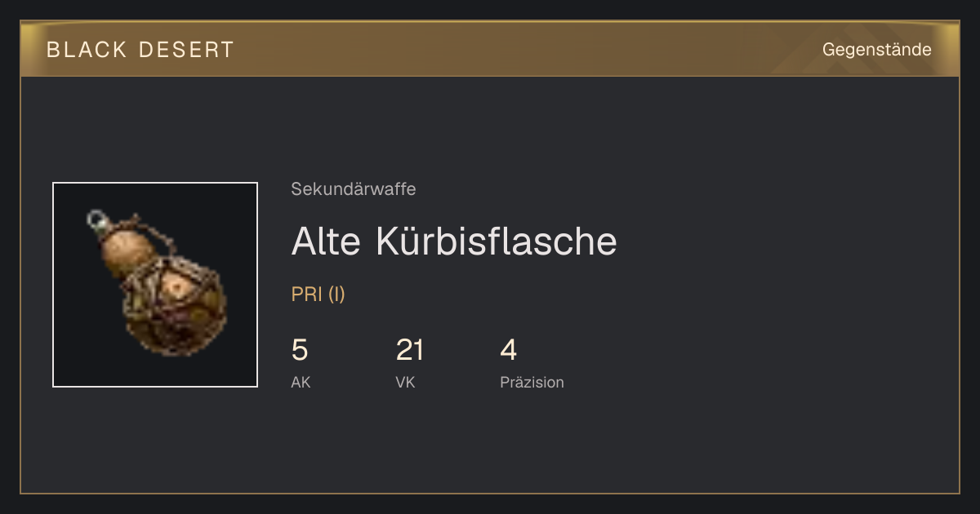Select the AK stat label

coord(301,382)
